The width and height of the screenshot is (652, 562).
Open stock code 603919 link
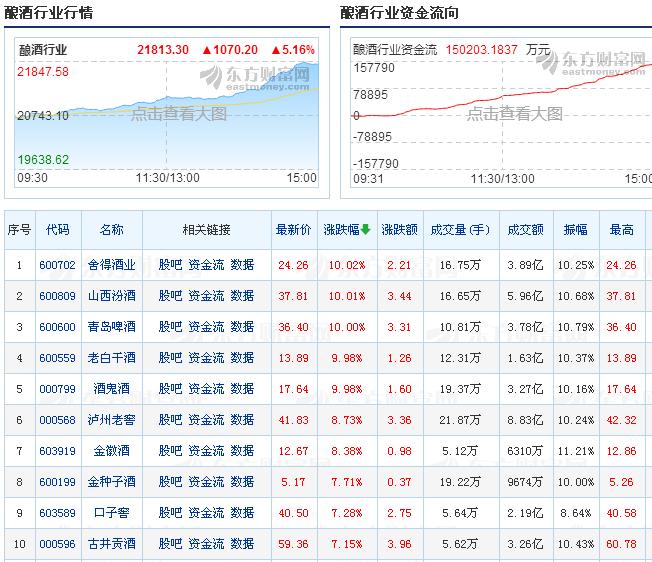coord(57,451)
